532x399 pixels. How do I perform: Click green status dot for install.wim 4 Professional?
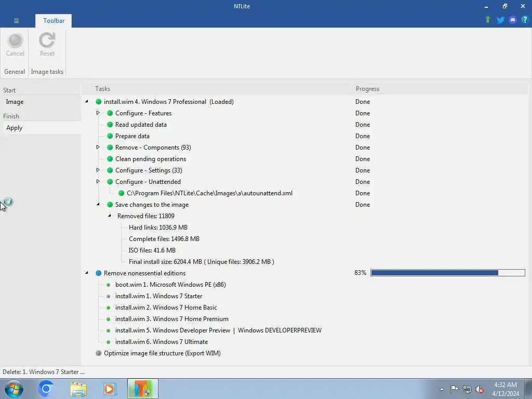pyautogui.click(x=98, y=102)
